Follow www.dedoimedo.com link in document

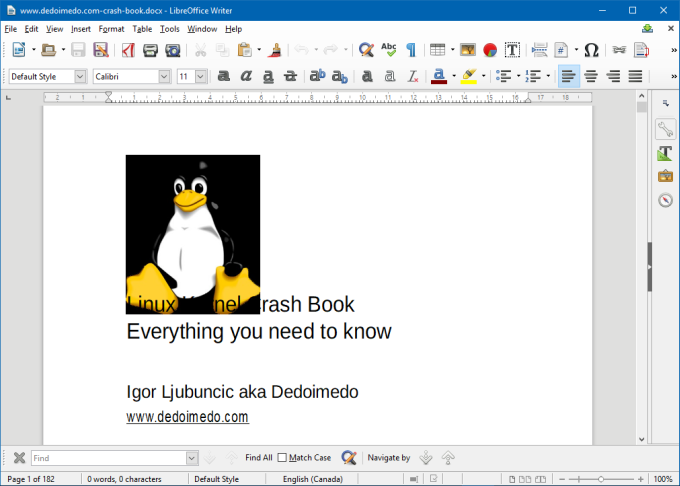pyautogui.click(x=187, y=417)
